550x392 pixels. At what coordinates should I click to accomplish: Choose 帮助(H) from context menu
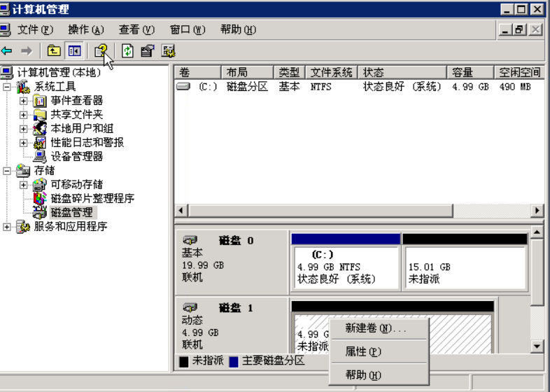(379, 374)
